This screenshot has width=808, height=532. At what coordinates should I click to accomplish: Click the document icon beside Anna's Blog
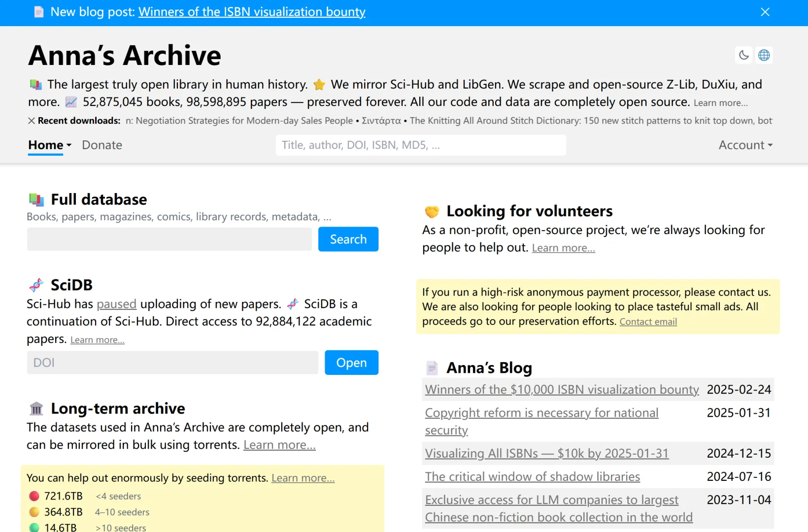click(x=432, y=368)
